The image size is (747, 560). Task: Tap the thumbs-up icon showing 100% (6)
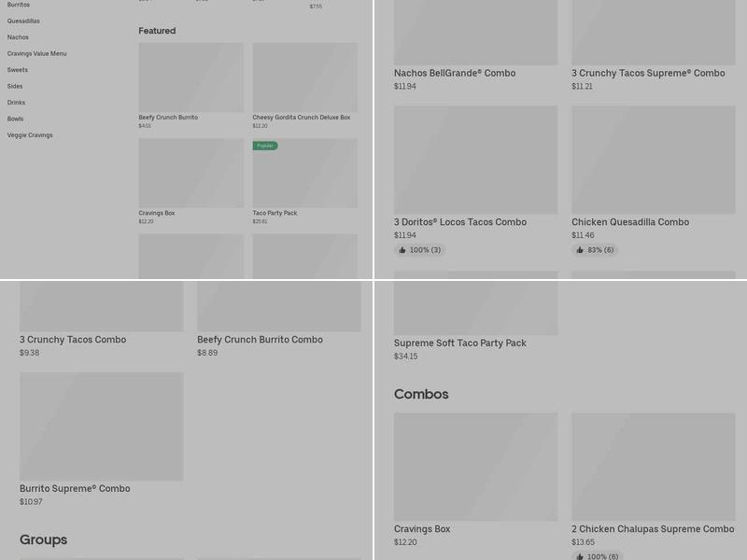click(580, 556)
